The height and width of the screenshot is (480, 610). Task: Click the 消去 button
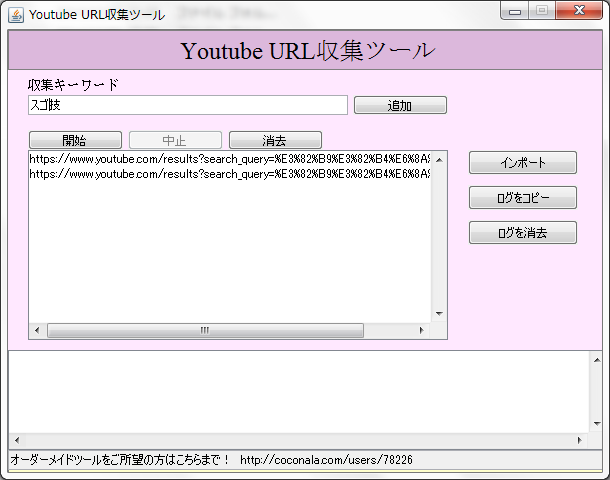point(275,140)
